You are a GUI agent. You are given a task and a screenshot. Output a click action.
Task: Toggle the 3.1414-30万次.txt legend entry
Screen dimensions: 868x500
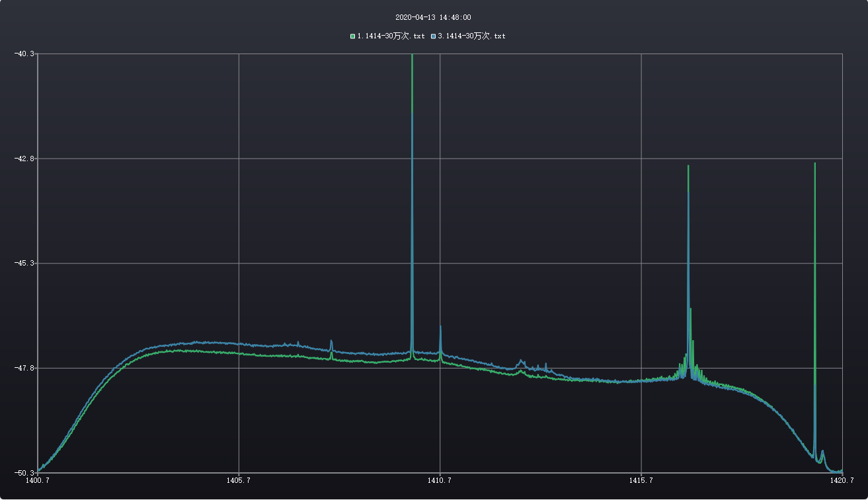coord(471,36)
